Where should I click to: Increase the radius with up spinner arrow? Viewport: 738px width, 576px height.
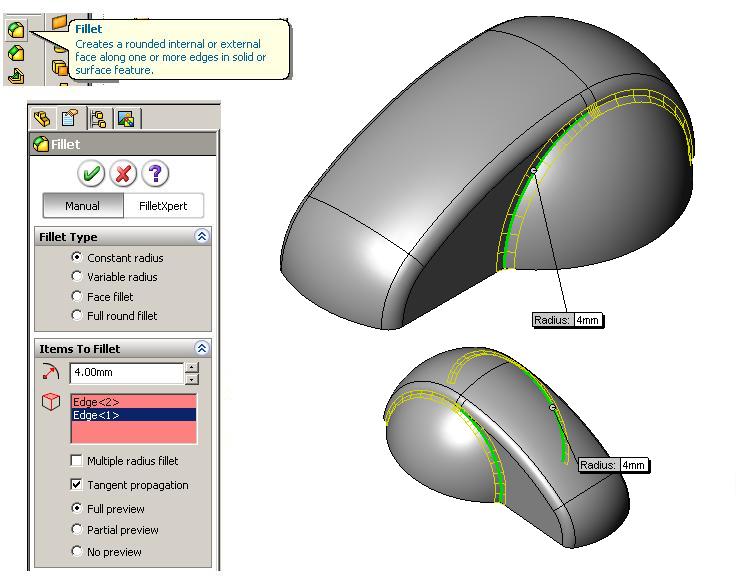(192, 367)
